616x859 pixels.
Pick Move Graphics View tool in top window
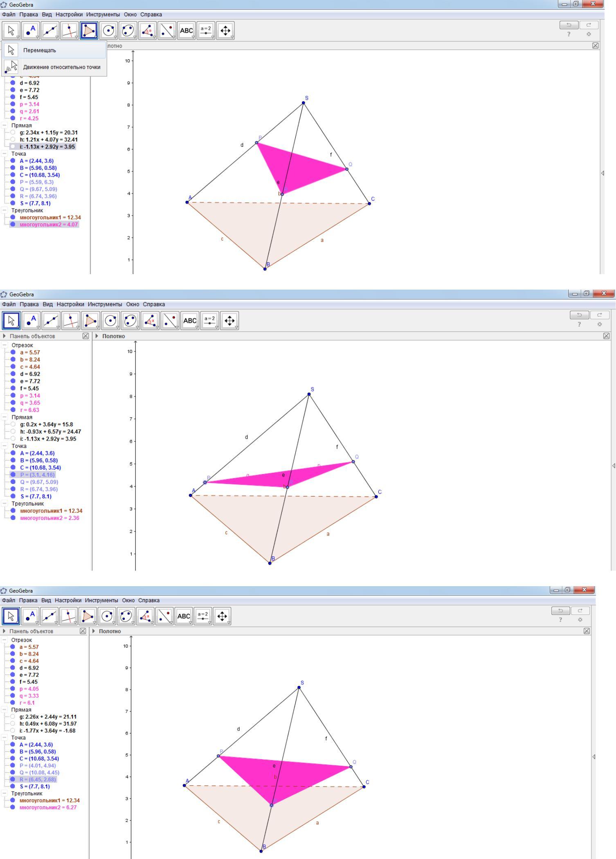pos(225,31)
